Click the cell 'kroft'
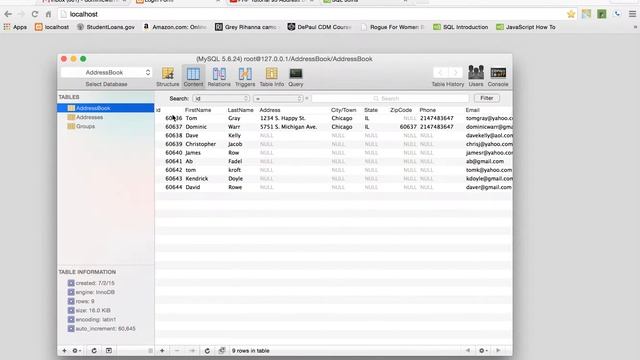Viewport: 640px width, 360px height. (x=234, y=170)
